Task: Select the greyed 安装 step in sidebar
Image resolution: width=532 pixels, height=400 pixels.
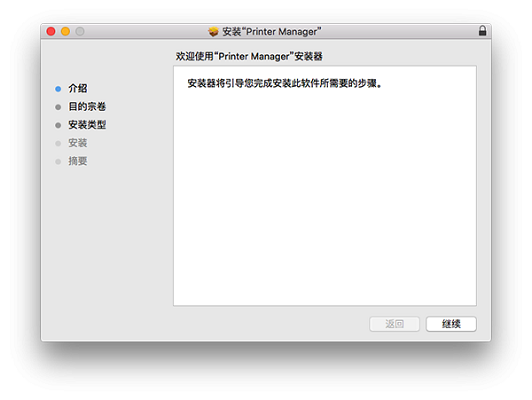Action: (78, 143)
